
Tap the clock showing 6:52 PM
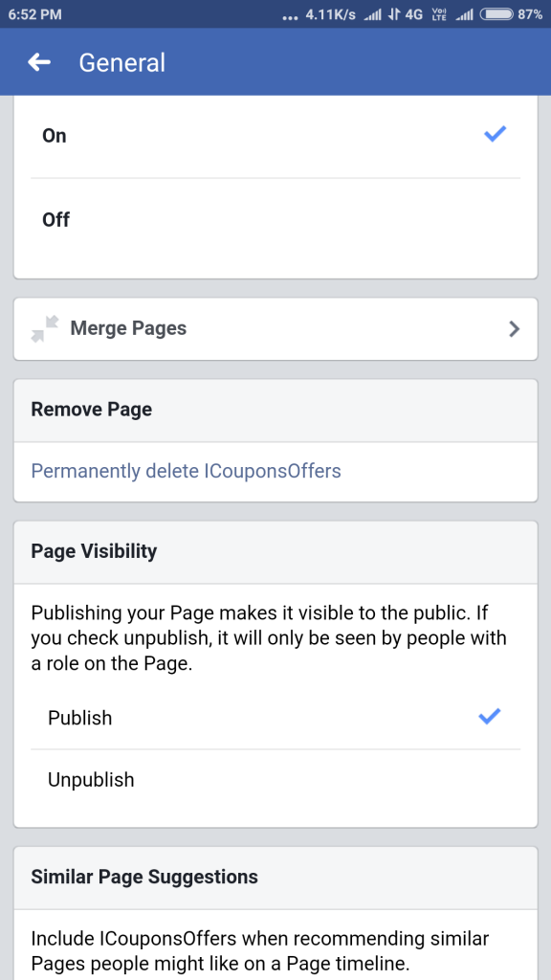click(35, 13)
